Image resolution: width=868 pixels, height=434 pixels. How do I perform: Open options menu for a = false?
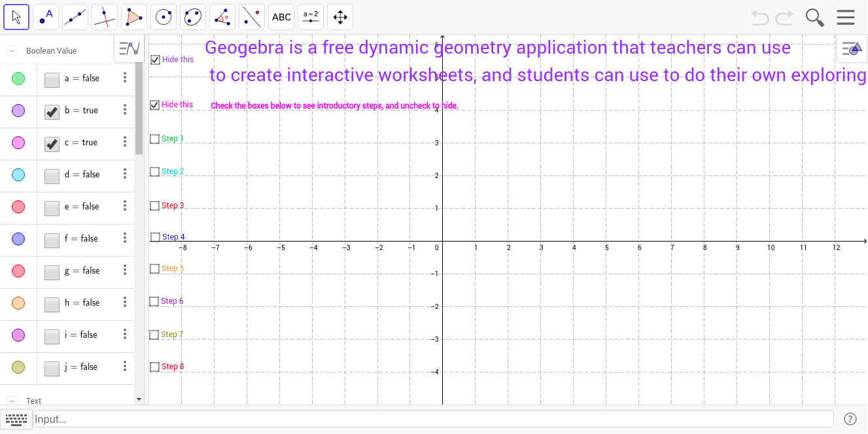point(125,78)
